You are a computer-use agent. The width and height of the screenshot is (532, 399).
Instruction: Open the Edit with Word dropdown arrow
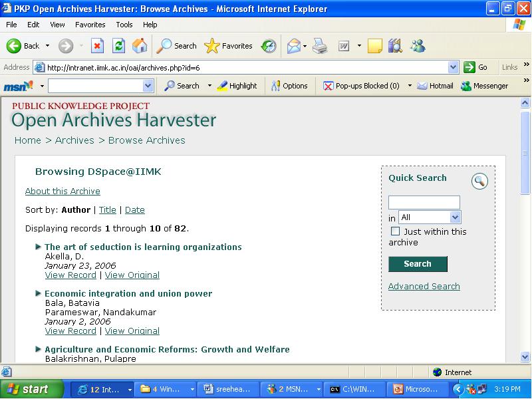(359, 46)
